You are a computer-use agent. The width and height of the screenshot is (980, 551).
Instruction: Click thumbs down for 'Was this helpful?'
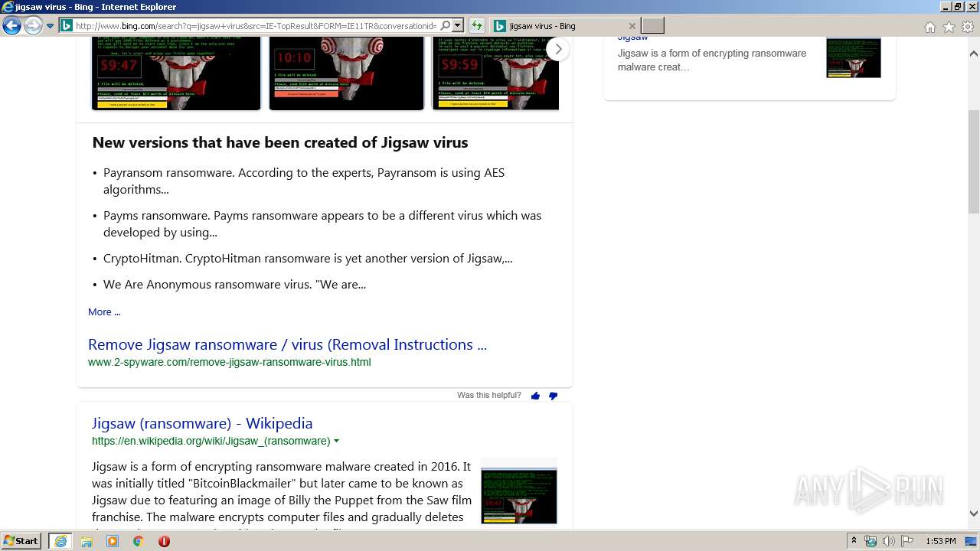[553, 396]
